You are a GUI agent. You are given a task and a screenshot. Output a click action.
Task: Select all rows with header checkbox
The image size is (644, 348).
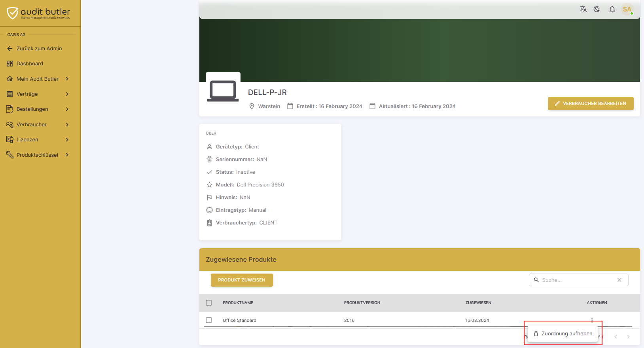coord(209,303)
